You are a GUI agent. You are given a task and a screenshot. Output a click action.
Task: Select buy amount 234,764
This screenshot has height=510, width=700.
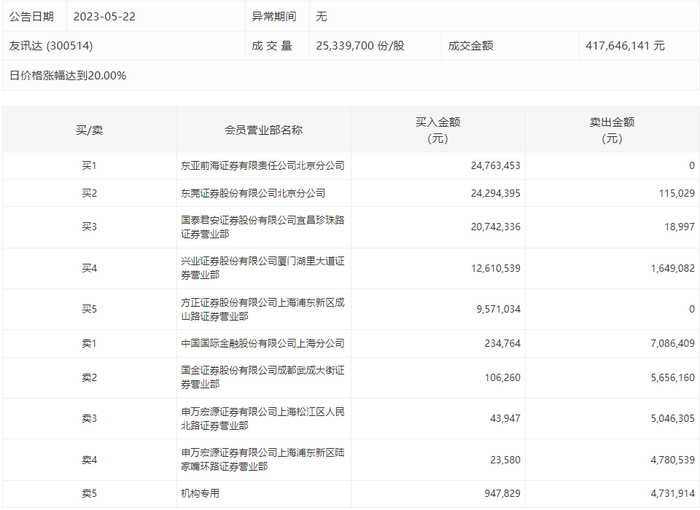click(502, 343)
